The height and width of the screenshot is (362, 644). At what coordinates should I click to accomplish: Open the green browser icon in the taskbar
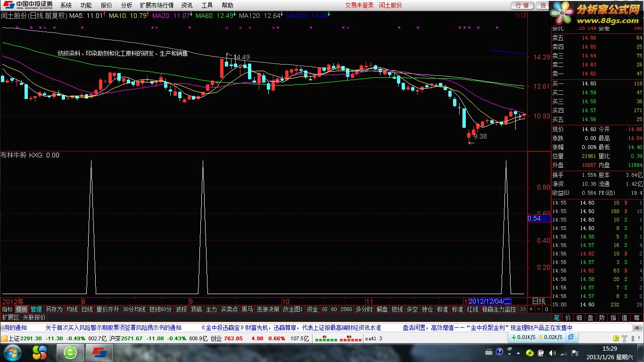70,352
